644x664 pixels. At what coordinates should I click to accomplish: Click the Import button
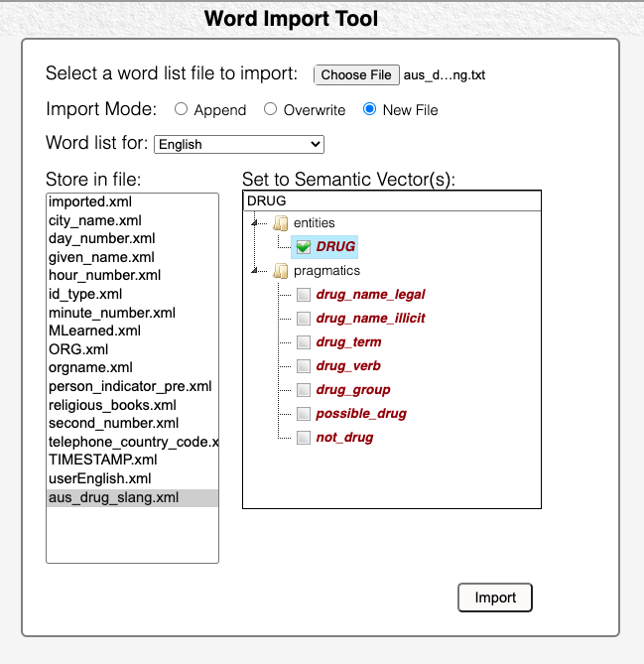[x=495, y=598]
